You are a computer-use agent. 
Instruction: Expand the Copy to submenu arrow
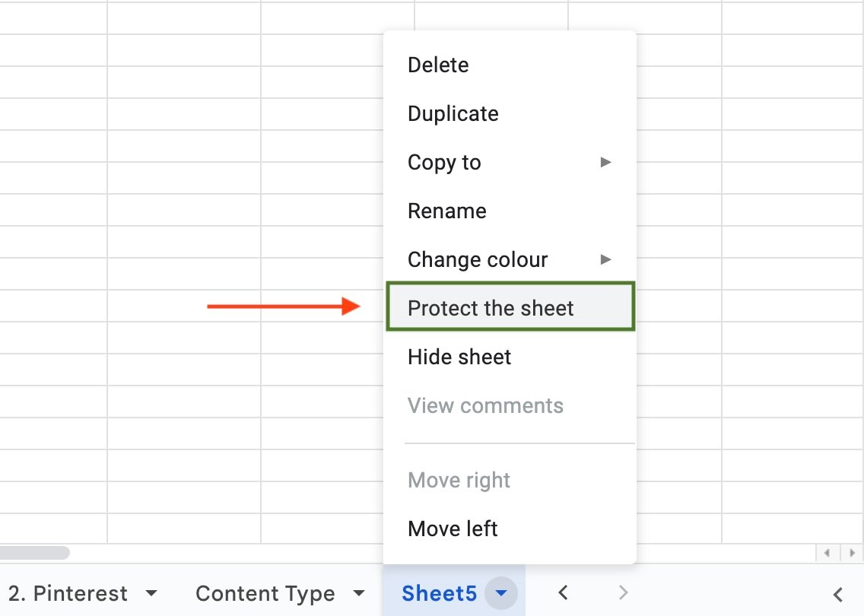[x=605, y=162]
